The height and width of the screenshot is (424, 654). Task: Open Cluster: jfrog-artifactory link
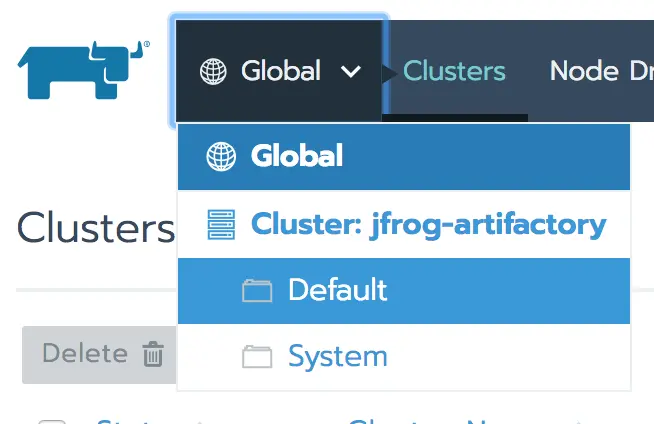(x=429, y=224)
